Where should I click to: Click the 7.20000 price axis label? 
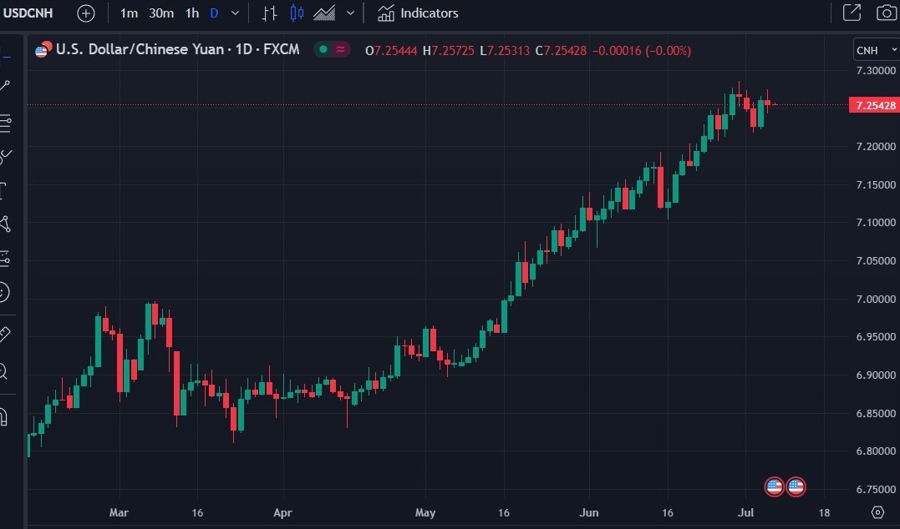point(875,146)
